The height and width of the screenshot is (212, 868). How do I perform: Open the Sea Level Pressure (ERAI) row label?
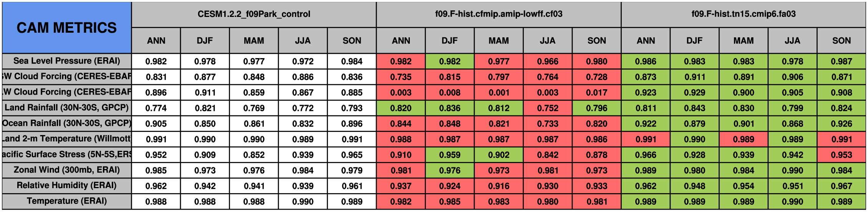coord(66,61)
